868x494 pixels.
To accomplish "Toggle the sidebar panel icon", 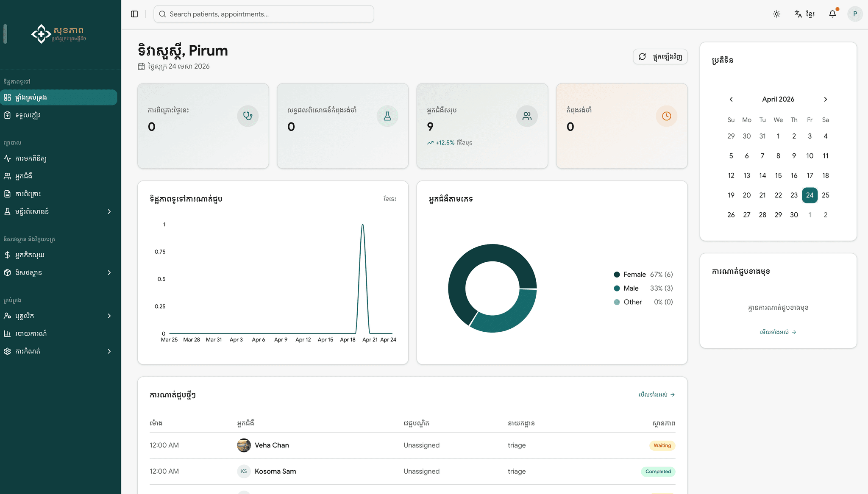I will pyautogui.click(x=134, y=14).
